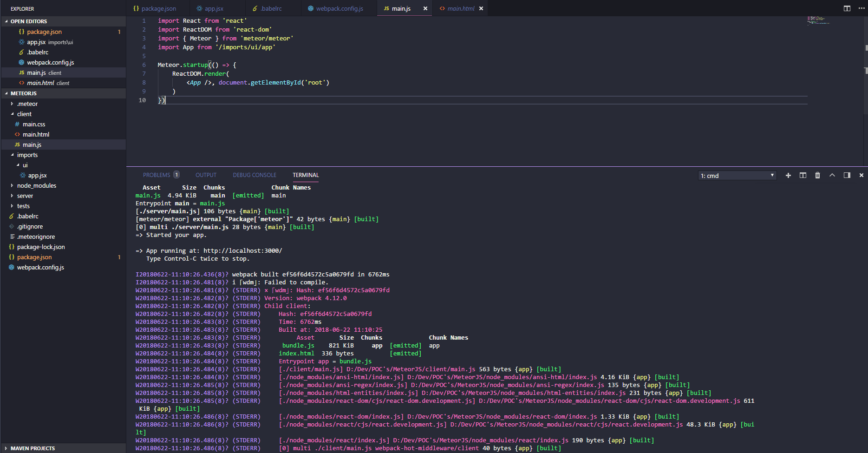Image resolution: width=868 pixels, height=453 pixels.
Task: Switch to the main.html editor tab
Action: tap(460, 8)
